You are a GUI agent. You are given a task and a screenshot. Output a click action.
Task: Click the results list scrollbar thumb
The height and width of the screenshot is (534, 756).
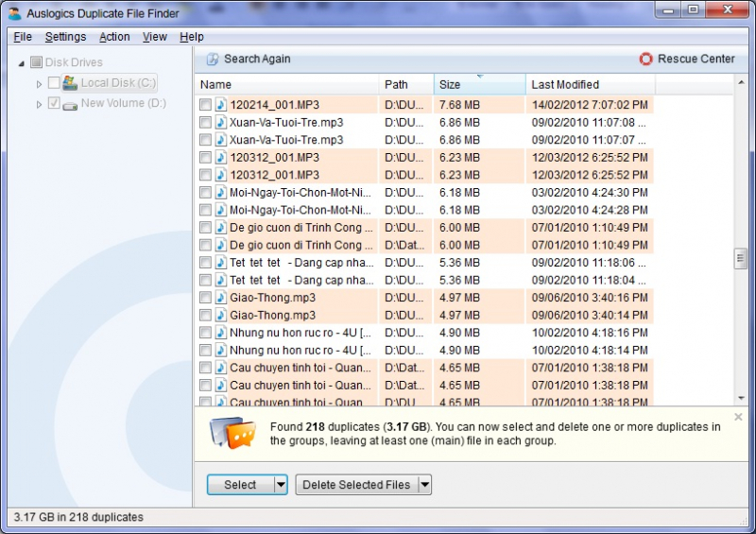coord(741,259)
